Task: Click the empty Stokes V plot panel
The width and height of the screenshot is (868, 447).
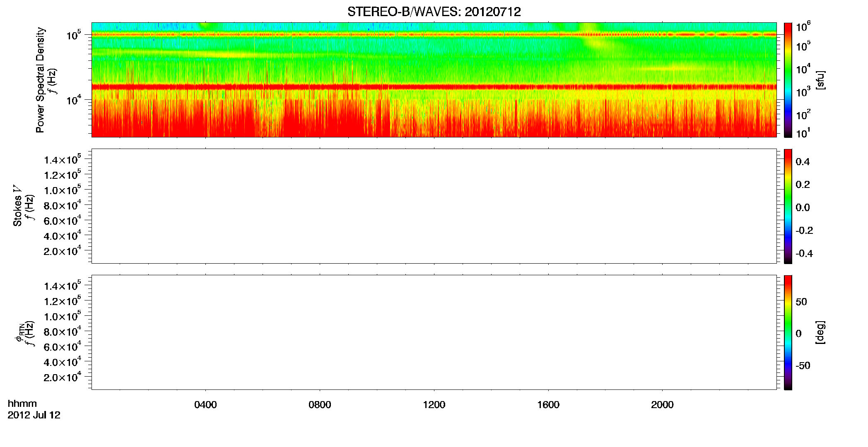Action: tap(434, 206)
